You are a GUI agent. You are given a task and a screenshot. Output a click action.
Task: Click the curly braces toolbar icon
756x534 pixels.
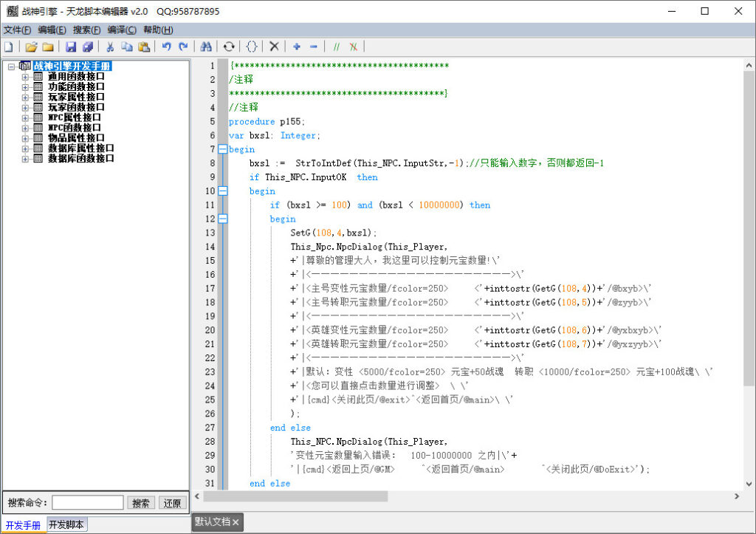coord(252,47)
